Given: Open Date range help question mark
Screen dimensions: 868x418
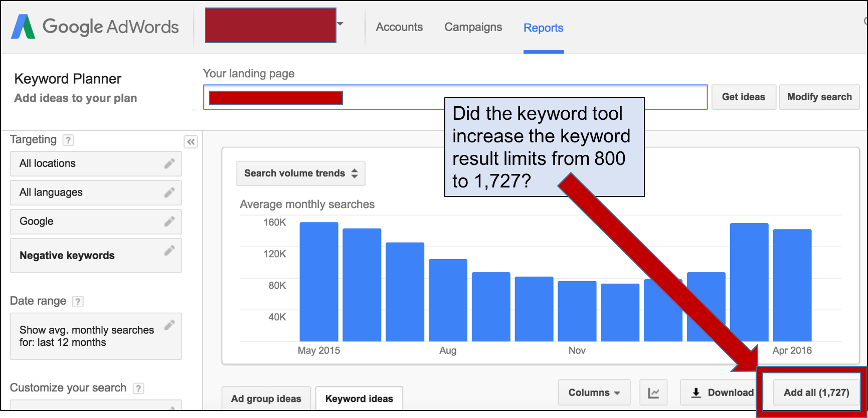Looking at the screenshot, I should click(x=78, y=301).
